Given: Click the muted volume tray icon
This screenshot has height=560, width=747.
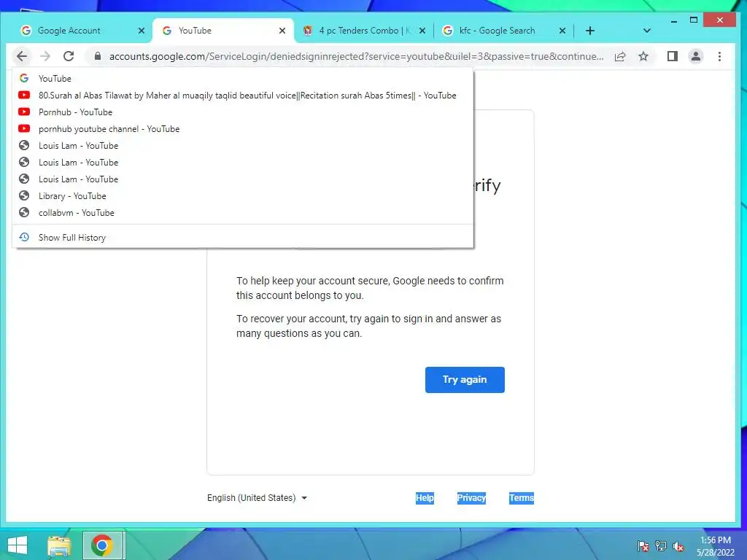Looking at the screenshot, I should click(678, 546).
